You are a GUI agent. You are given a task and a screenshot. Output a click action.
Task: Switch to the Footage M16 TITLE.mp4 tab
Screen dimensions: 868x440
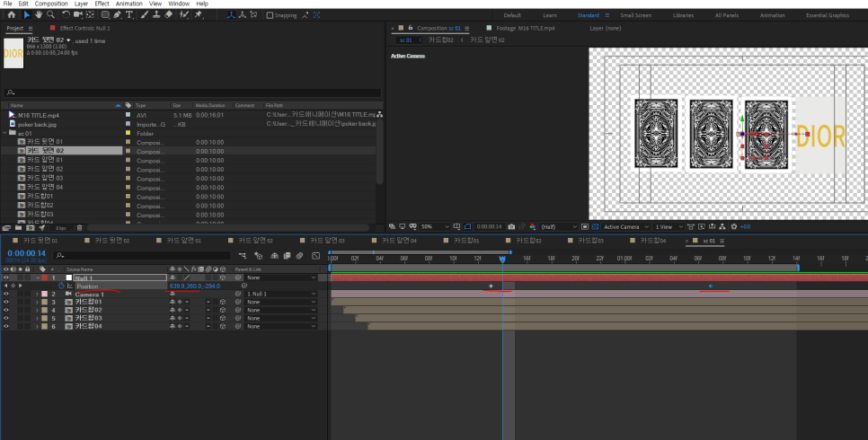[x=525, y=28]
